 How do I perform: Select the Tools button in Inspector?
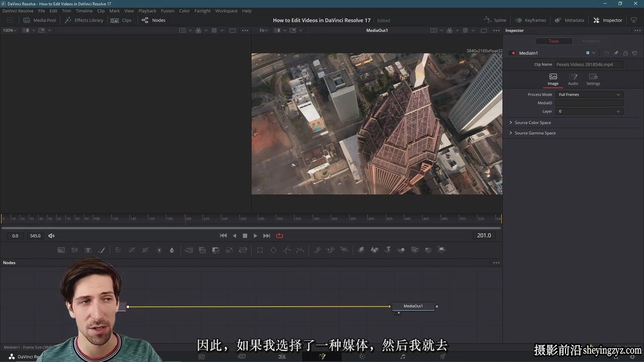[x=553, y=41]
